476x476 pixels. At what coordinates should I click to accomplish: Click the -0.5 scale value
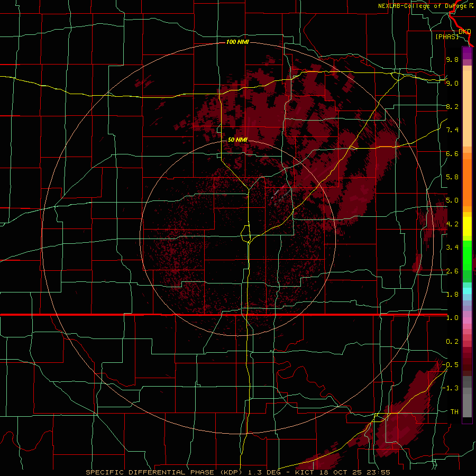pos(450,365)
